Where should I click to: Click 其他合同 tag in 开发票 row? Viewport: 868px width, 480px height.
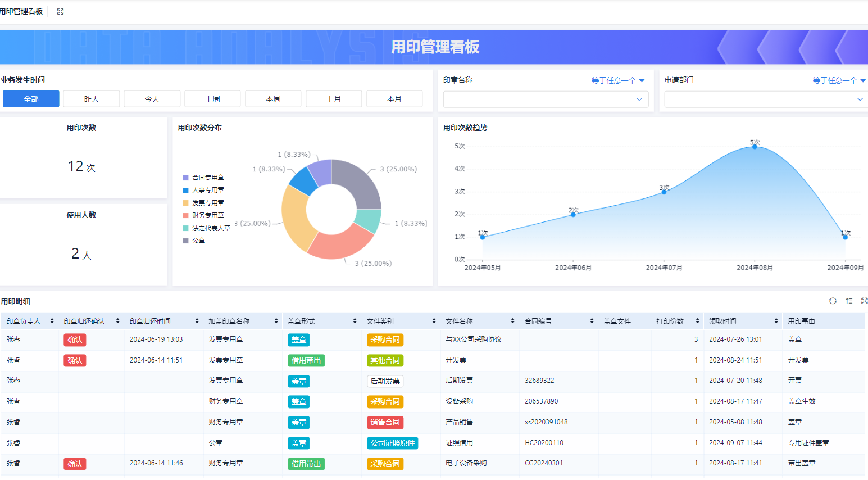(385, 360)
